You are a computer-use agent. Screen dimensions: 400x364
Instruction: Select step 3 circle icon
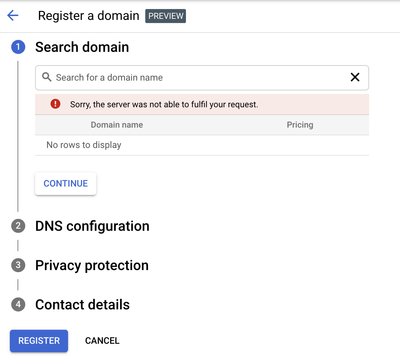(18, 265)
